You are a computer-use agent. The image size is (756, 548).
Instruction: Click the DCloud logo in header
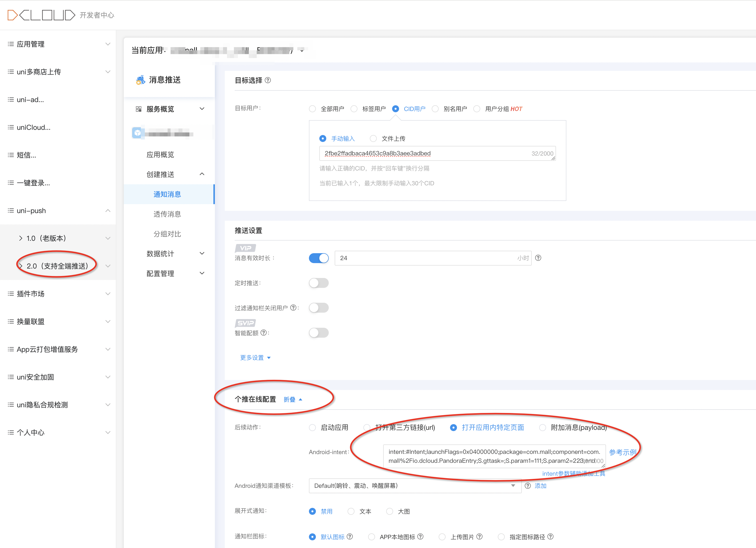tap(41, 15)
